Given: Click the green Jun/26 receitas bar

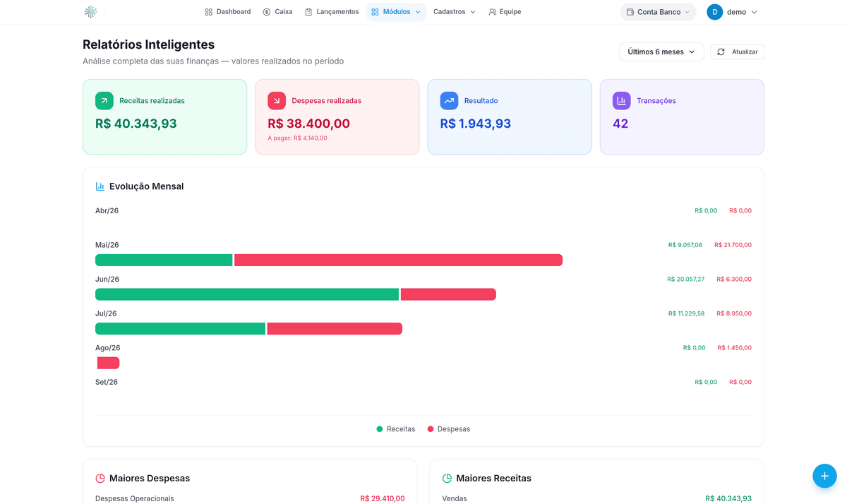Looking at the screenshot, I should tap(247, 294).
